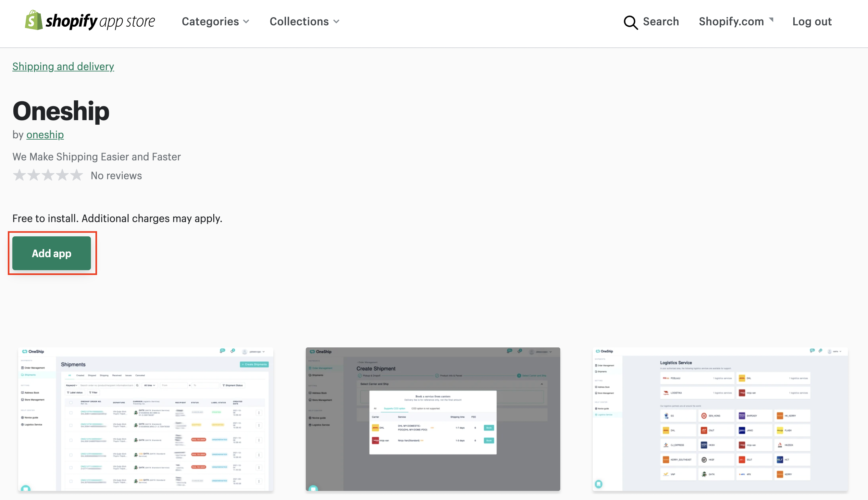868x500 pixels.
Task: Click the 'Free to install' pricing text
Action: point(118,219)
